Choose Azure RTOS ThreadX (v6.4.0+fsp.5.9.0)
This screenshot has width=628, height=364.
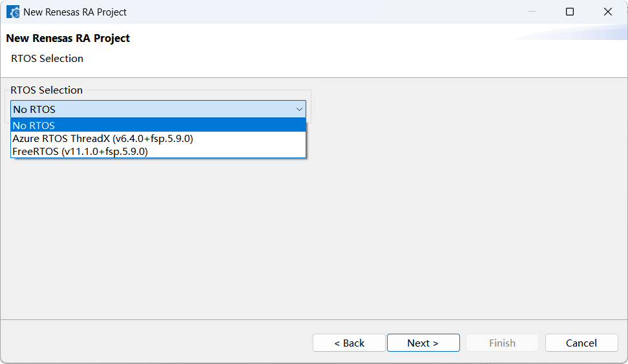tap(158, 138)
